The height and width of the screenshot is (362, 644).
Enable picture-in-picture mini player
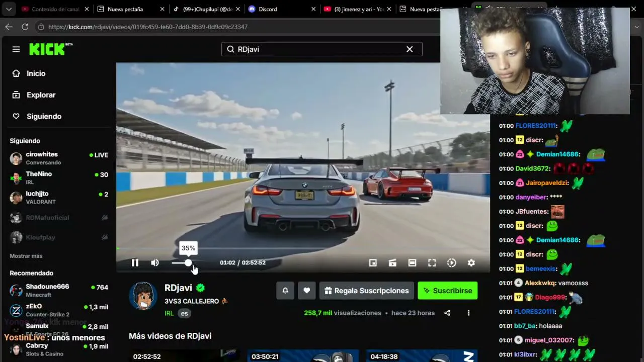coord(373,262)
